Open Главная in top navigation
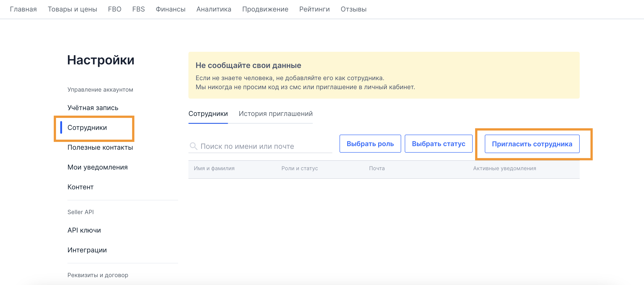This screenshot has height=285, width=644. coord(23,9)
